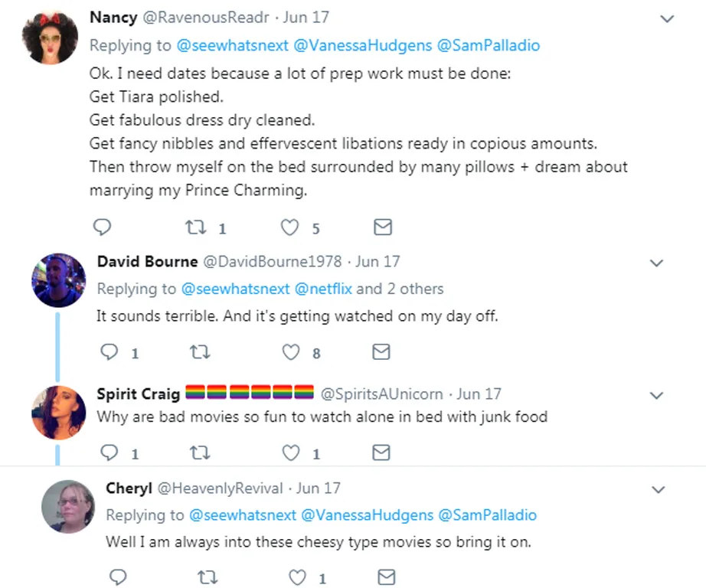Retweet Spirit Craig's tweet

pos(200,452)
